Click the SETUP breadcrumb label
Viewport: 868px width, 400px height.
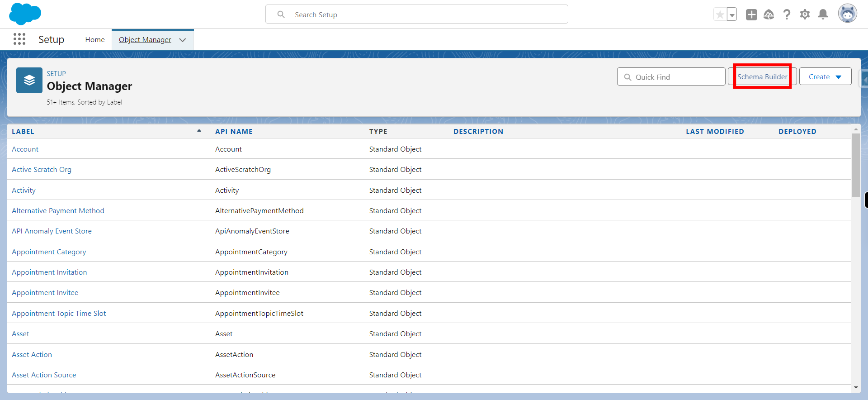coord(56,74)
